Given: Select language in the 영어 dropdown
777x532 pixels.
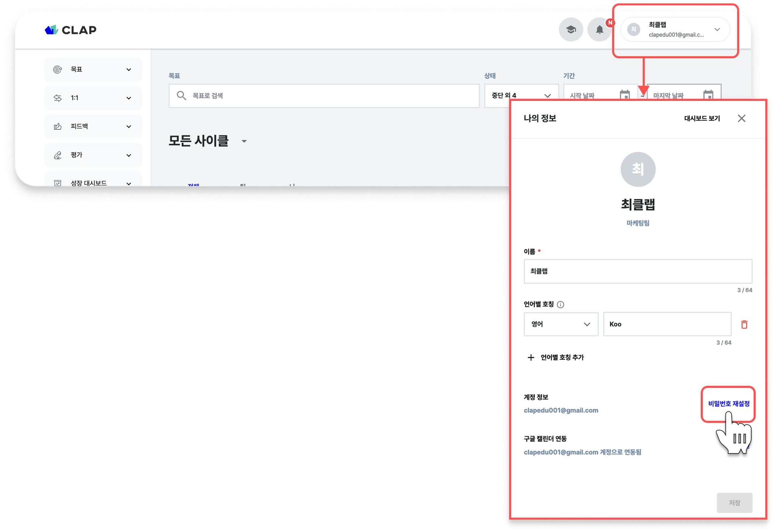Looking at the screenshot, I should coord(561,324).
